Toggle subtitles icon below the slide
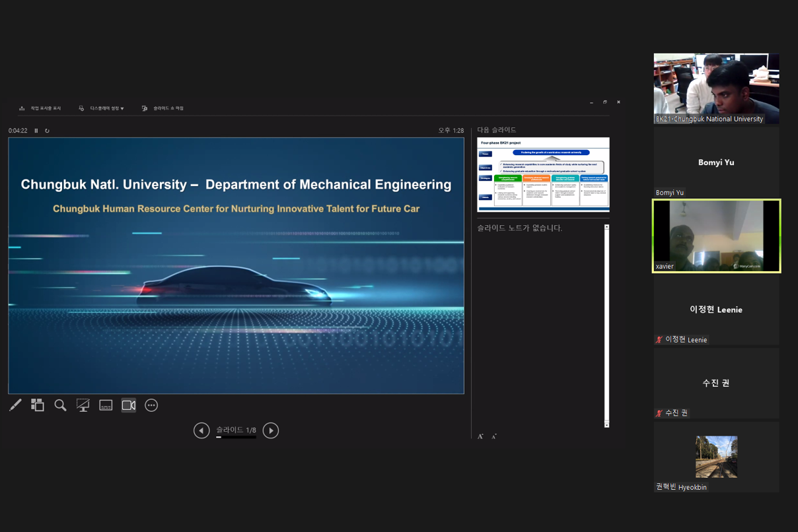Screen dimensions: 798x532 [106, 405]
